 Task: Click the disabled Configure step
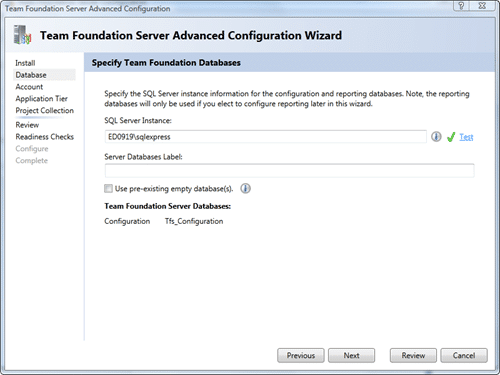[32, 149]
